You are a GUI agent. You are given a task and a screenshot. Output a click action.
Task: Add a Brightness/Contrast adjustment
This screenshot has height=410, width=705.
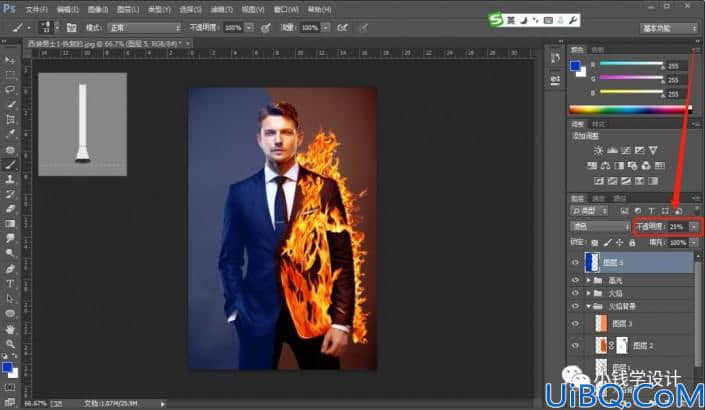click(598, 150)
